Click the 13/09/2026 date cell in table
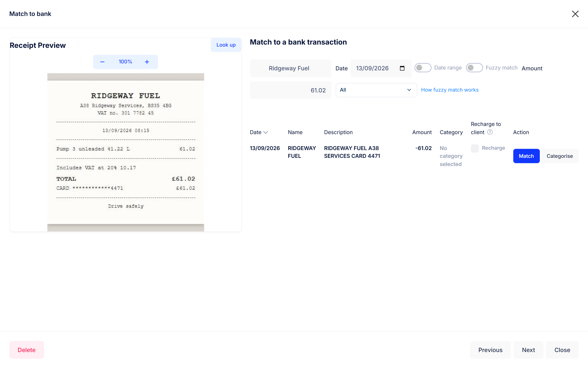 [265, 148]
